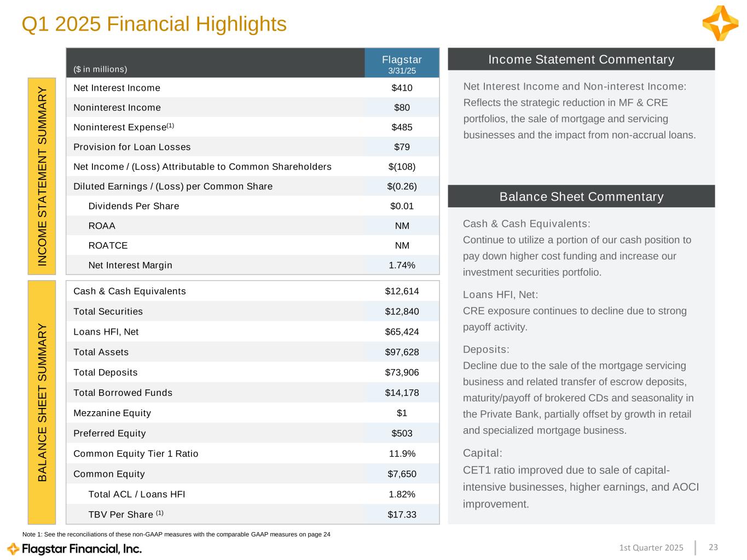The image size is (747, 560).
Task: Click the Q1 2025 Financial Highlights title
Action: coord(154,24)
